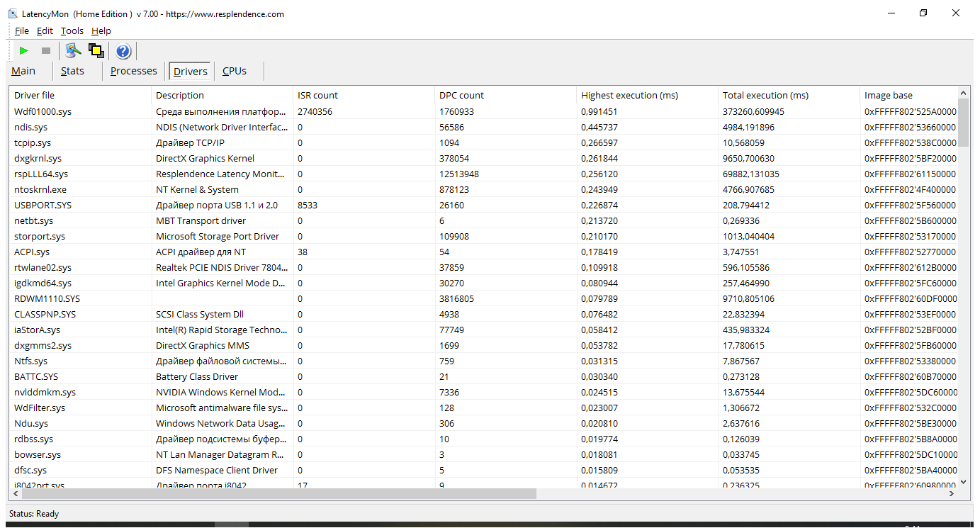Select the igdkmd64.sys driver row
Viewport: 980px width, 528px height.
point(483,283)
